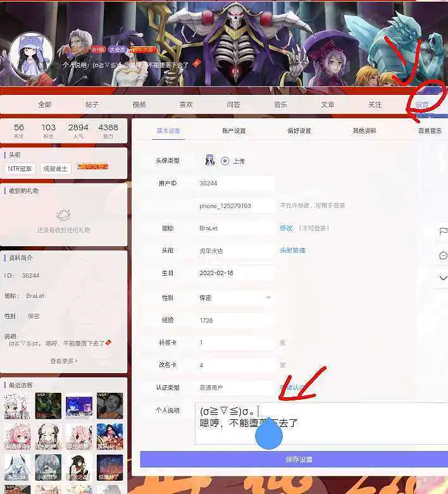Open the dark VIP face visitor avatar
Viewport: 448px width, 494px height.
click(109, 406)
